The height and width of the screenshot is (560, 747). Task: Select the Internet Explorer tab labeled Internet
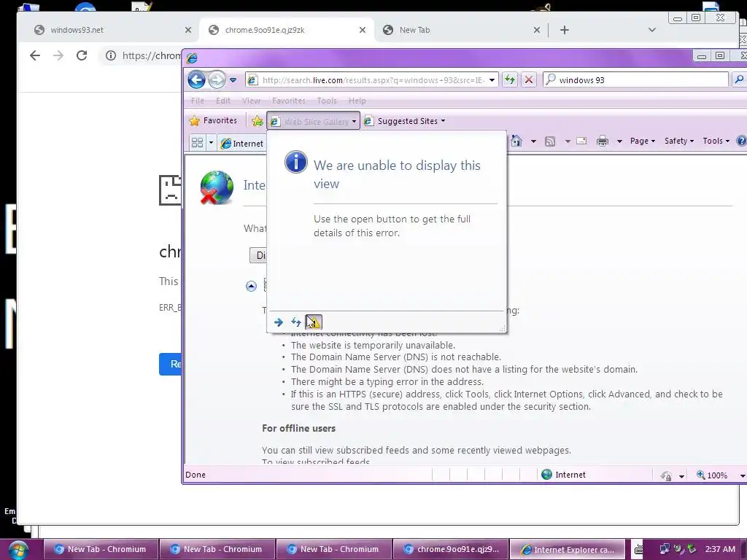(242, 144)
